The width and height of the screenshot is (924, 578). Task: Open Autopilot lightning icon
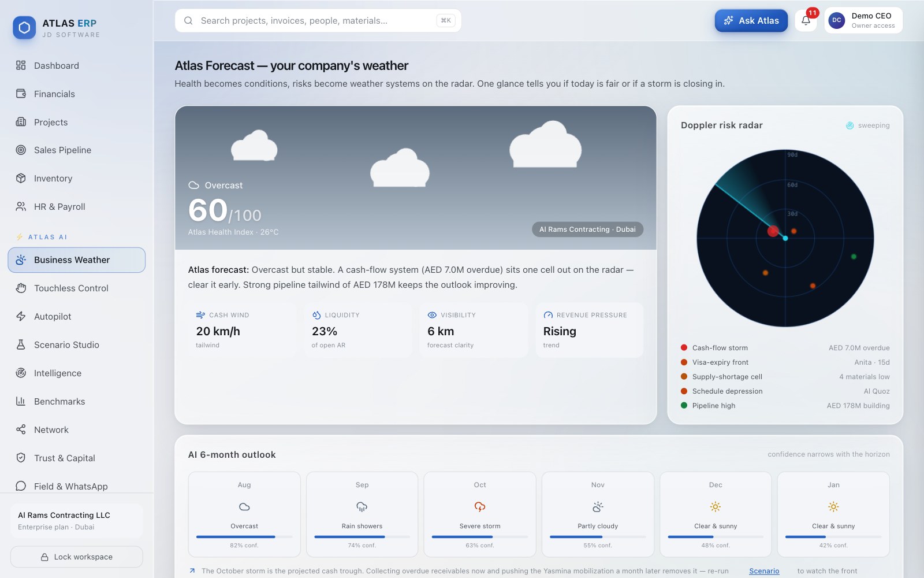tap(21, 316)
